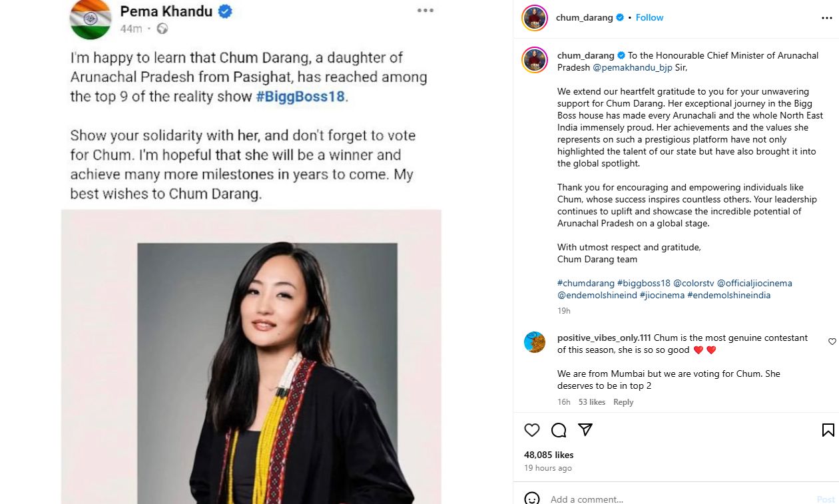839x504 pixels.
Task: Click the Add a comment field
Action: [666, 499]
